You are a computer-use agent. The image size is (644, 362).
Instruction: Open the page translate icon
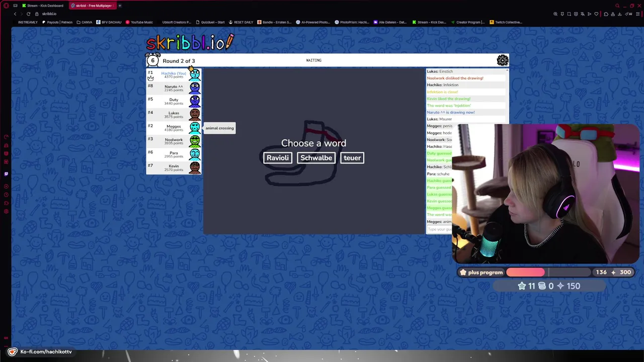[583, 14]
